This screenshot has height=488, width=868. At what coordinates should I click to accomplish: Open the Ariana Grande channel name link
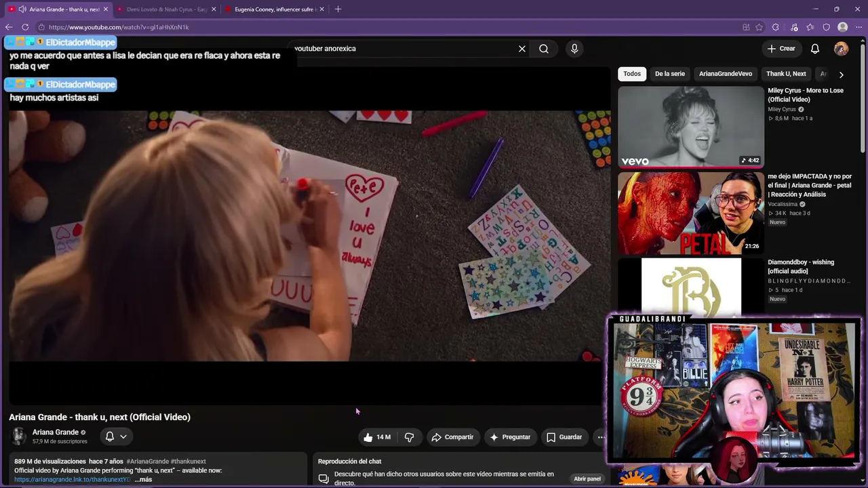pyautogui.click(x=56, y=432)
